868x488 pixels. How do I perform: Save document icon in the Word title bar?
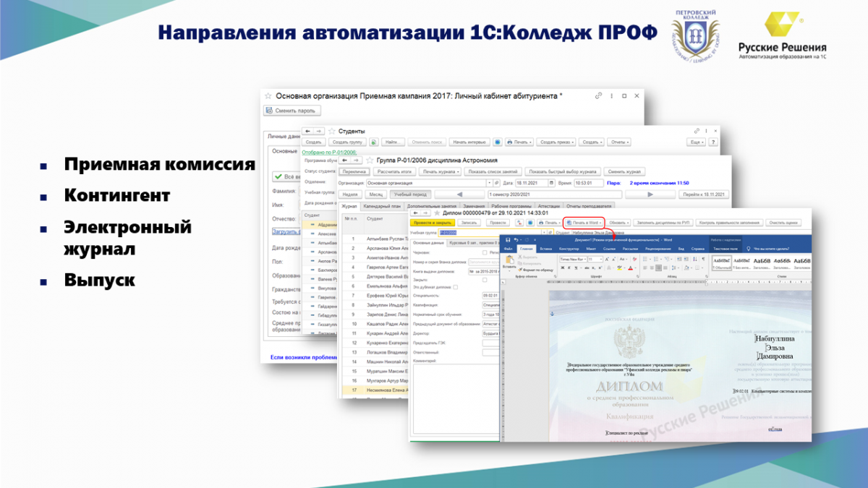click(x=508, y=239)
